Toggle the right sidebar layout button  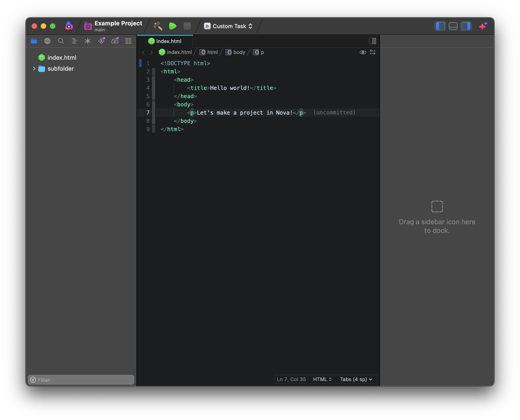(466, 26)
